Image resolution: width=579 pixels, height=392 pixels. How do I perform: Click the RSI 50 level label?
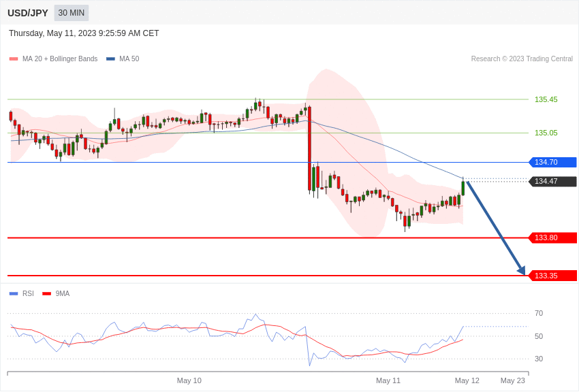539,336
